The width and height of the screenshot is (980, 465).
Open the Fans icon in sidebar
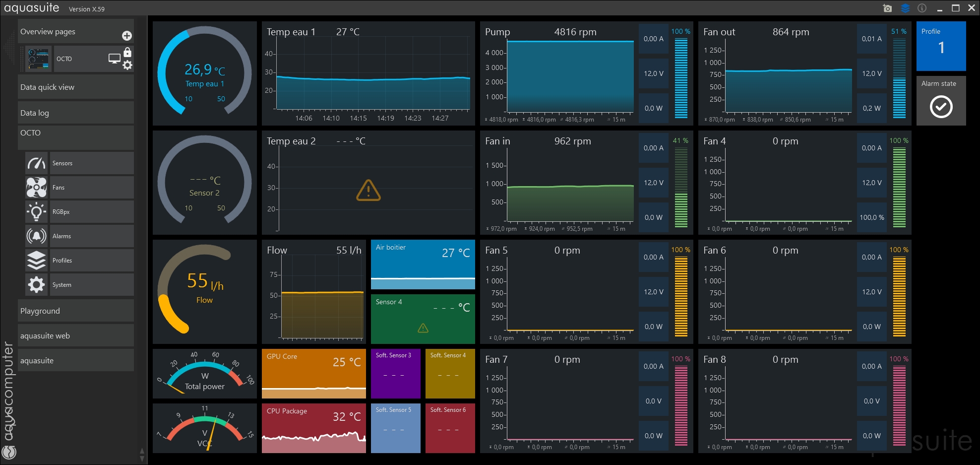37,188
